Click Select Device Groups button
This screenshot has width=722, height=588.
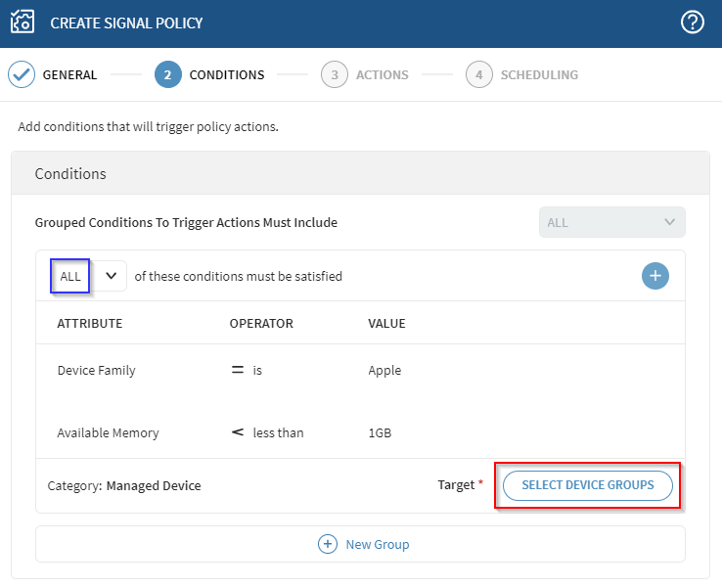pos(588,485)
